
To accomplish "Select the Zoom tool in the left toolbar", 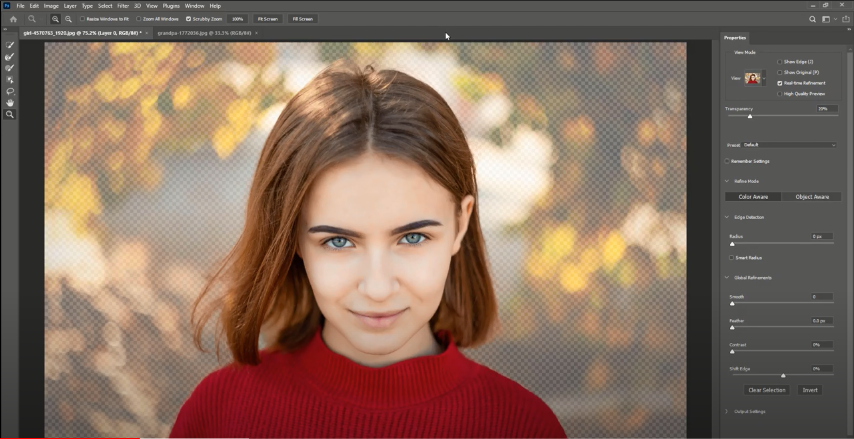I will click(x=10, y=114).
